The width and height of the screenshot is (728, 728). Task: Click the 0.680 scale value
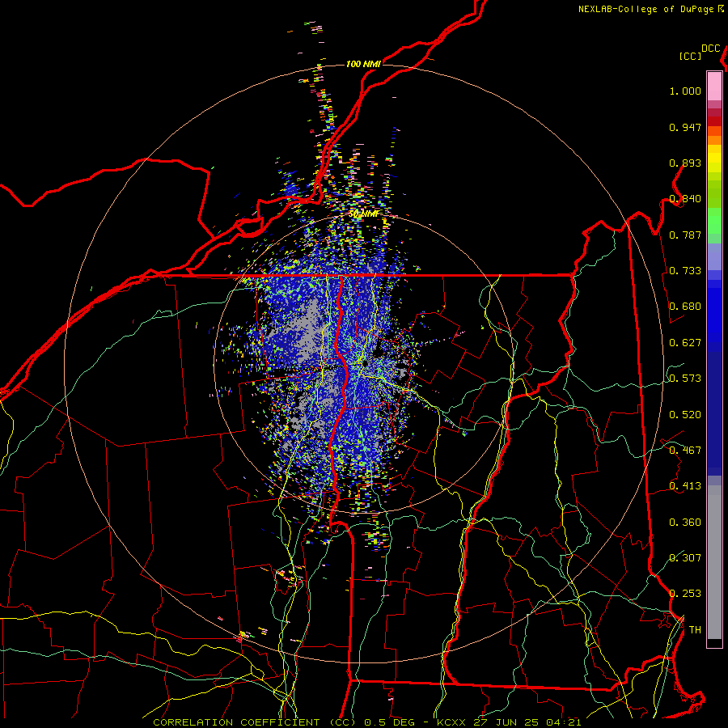click(x=685, y=307)
